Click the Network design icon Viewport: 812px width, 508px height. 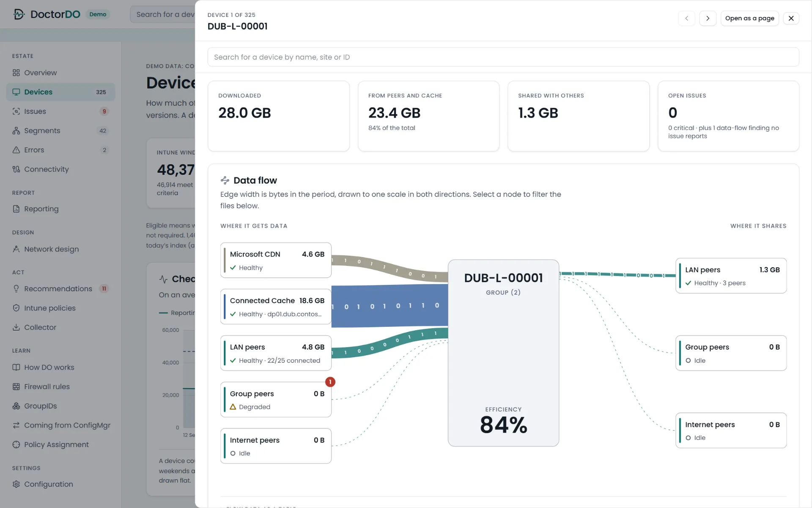[16, 249]
